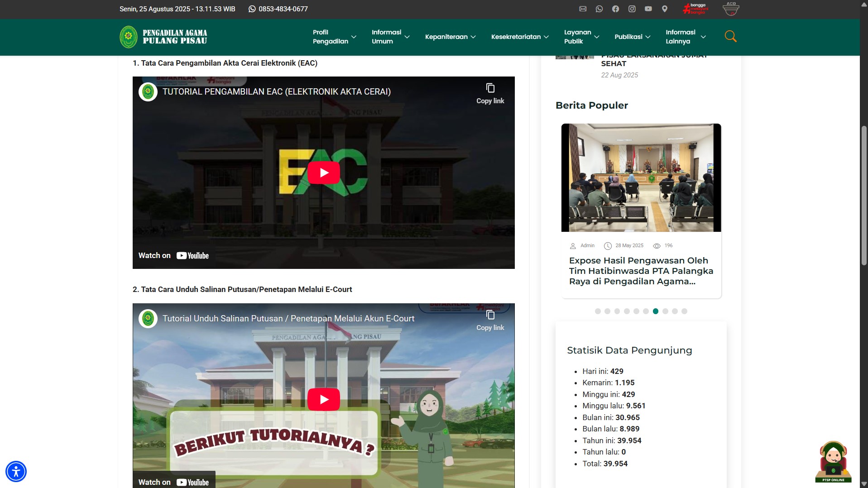The image size is (868, 488).
Task: Open the Instagram icon link
Action: pyautogui.click(x=632, y=9)
